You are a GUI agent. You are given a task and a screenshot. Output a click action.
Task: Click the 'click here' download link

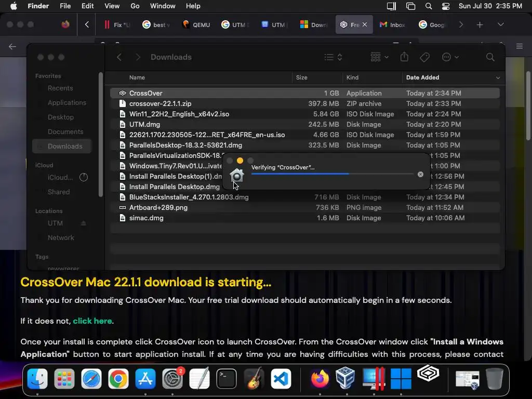click(x=92, y=321)
